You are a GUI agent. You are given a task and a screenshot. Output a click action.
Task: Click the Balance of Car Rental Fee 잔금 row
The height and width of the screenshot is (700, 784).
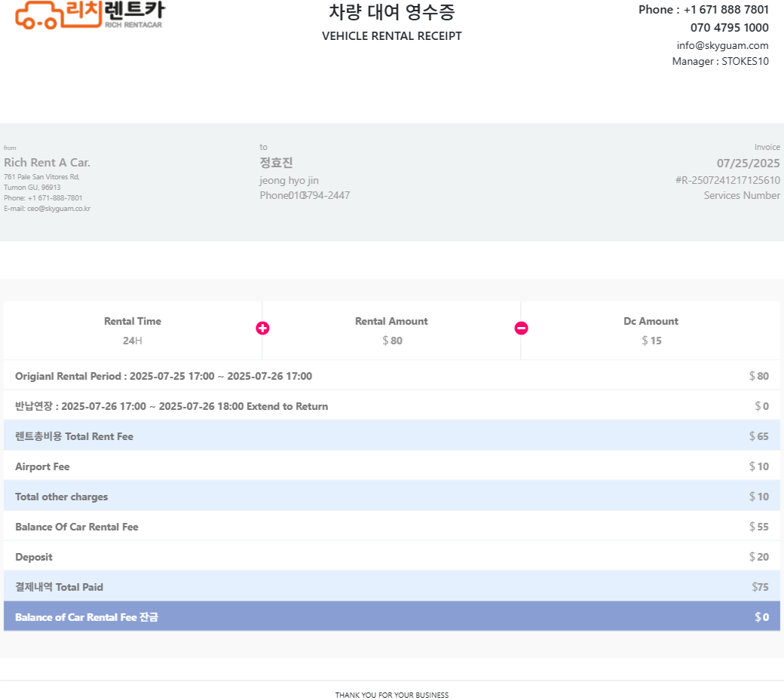pyautogui.click(x=392, y=616)
